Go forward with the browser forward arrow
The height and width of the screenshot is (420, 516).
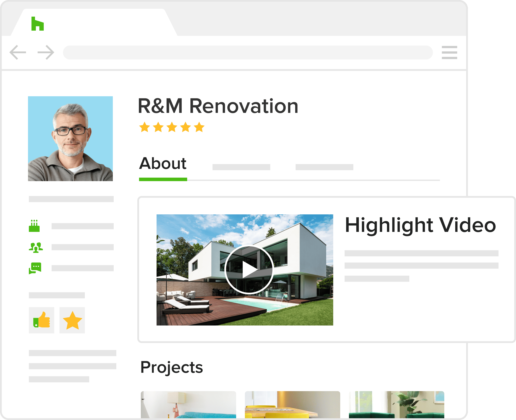(x=46, y=52)
